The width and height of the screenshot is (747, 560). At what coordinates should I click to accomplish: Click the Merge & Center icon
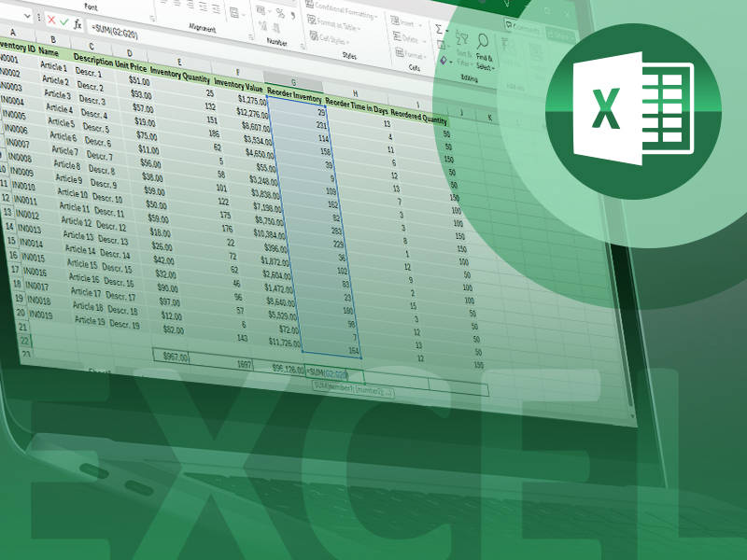point(234,12)
